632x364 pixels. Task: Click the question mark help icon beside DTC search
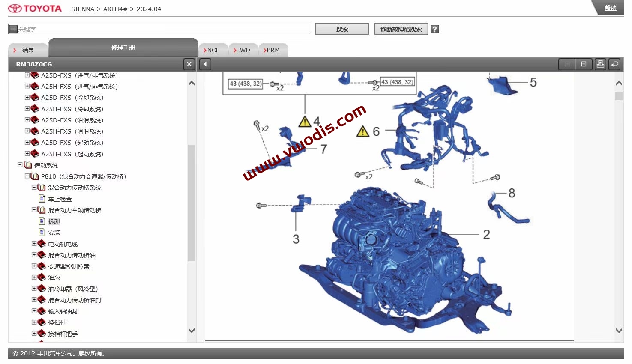(x=434, y=29)
